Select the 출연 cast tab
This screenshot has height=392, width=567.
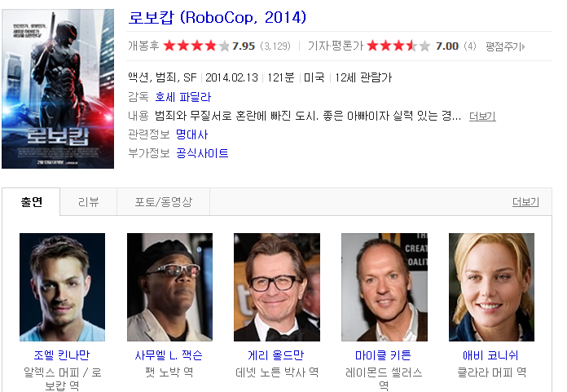pyautogui.click(x=31, y=202)
